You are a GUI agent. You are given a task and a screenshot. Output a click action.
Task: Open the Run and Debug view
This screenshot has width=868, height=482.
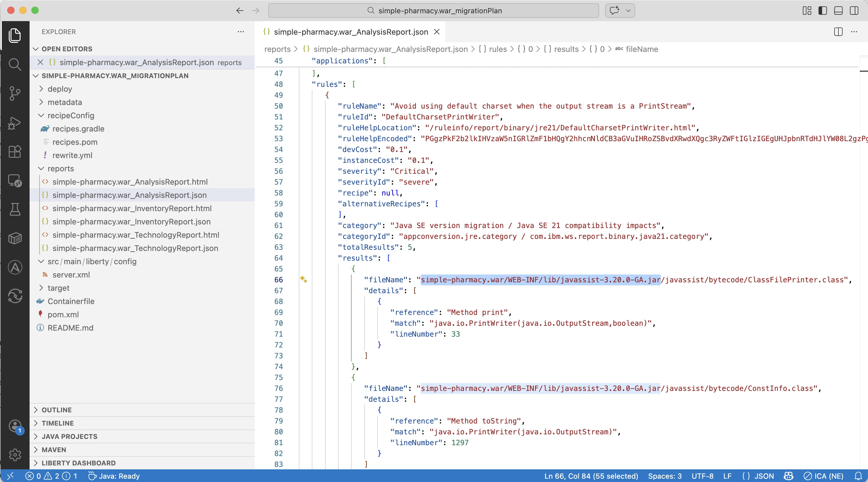click(15, 123)
